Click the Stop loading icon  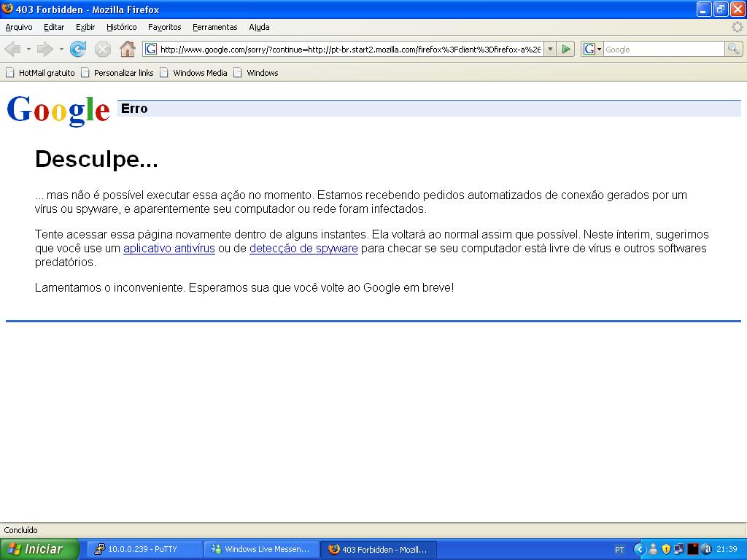102,49
